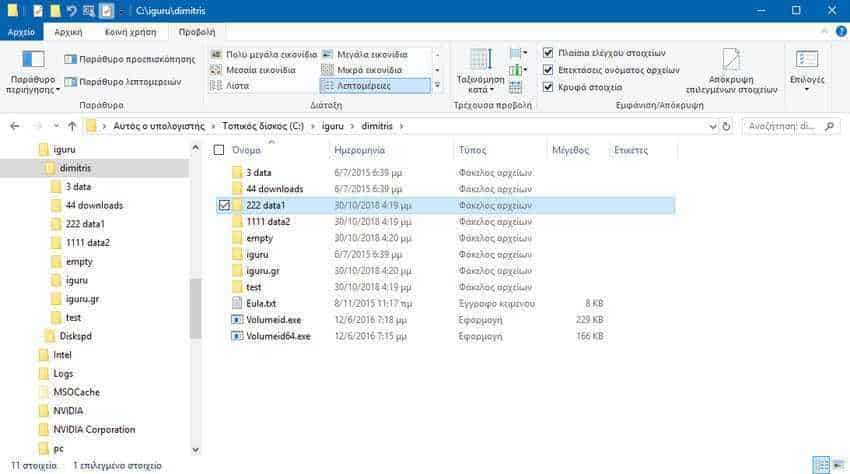Select 44 downloads folder in file list
Screen dimensions: 850x474
[x=274, y=189]
